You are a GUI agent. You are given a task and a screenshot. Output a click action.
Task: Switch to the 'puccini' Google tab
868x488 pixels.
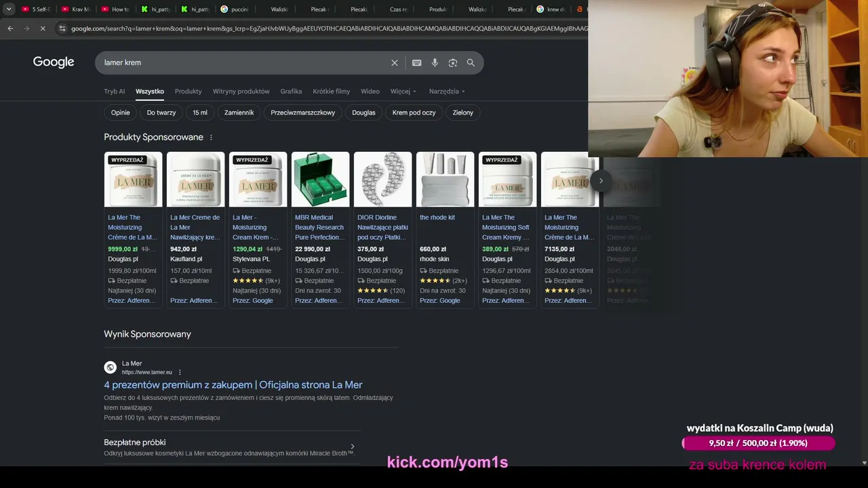tap(235, 9)
